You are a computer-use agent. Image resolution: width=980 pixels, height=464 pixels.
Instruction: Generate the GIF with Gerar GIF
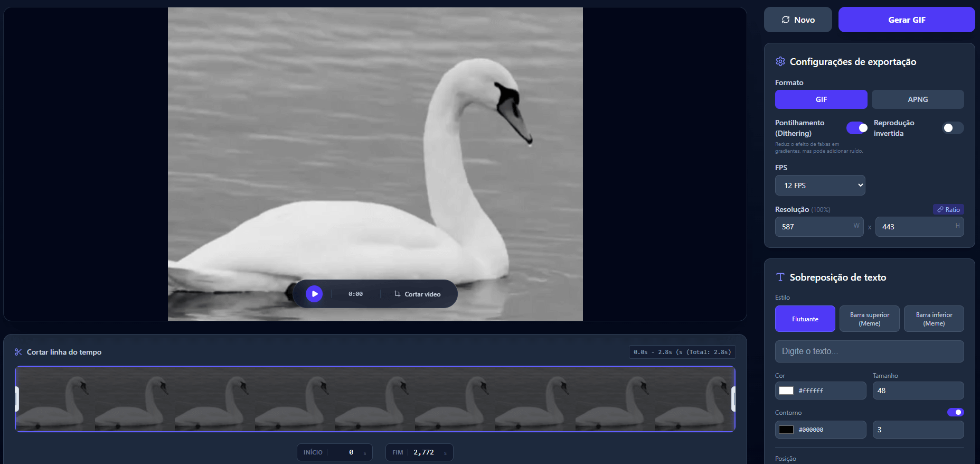(x=907, y=20)
